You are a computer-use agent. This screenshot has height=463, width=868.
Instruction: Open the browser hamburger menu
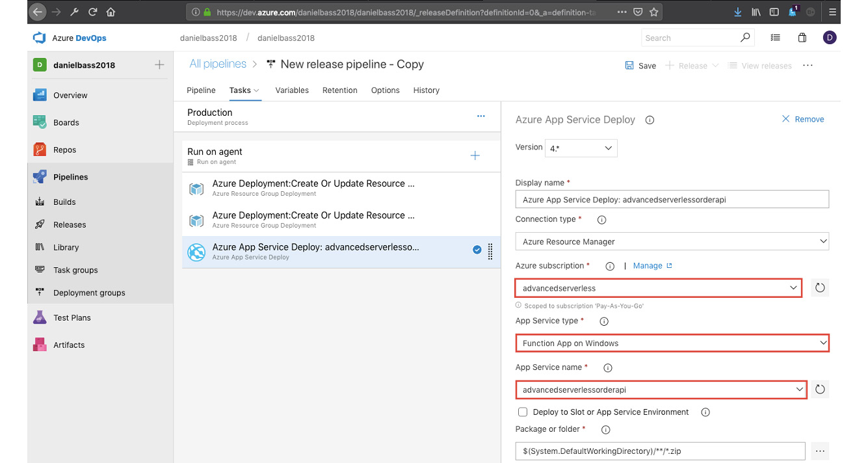pyautogui.click(x=834, y=12)
